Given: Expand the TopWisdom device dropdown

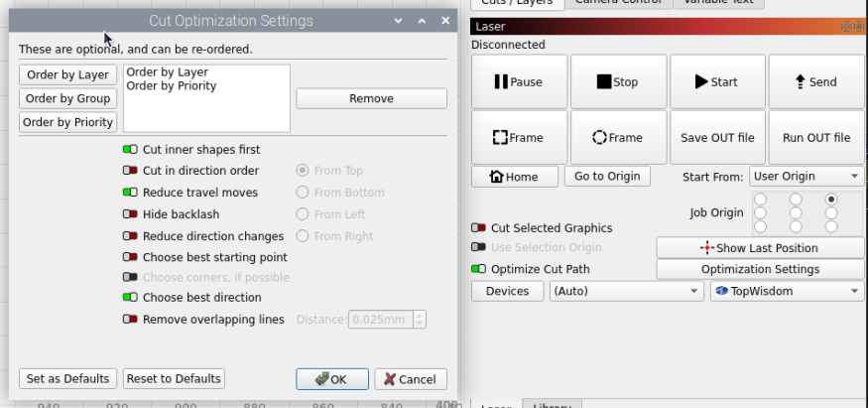Looking at the screenshot, I should tap(787, 291).
